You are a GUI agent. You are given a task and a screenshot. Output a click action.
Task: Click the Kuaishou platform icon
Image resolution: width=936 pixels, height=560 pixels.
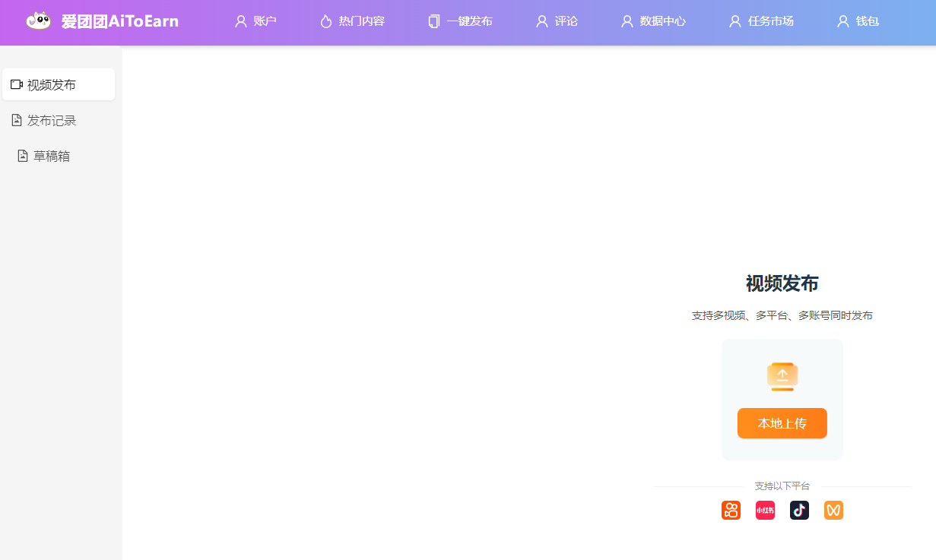[x=731, y=511]
